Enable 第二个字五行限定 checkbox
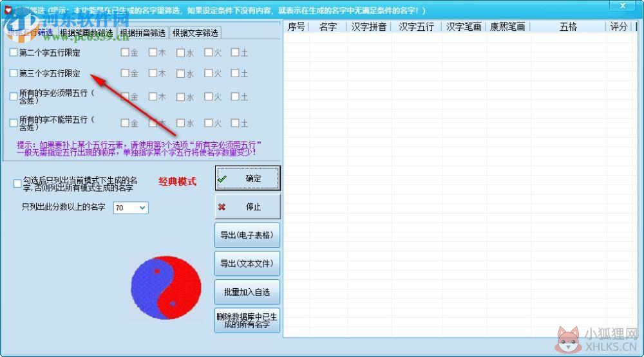Viewport: 644px width, 357px height. [x=14, y=52]
